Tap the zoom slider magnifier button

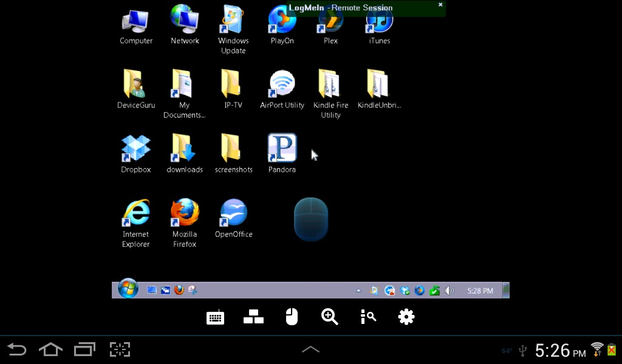click(x=368, y=317)
